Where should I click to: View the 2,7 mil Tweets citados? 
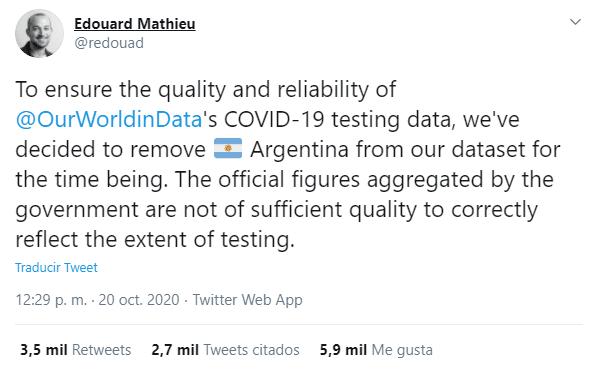click(225, 350)
